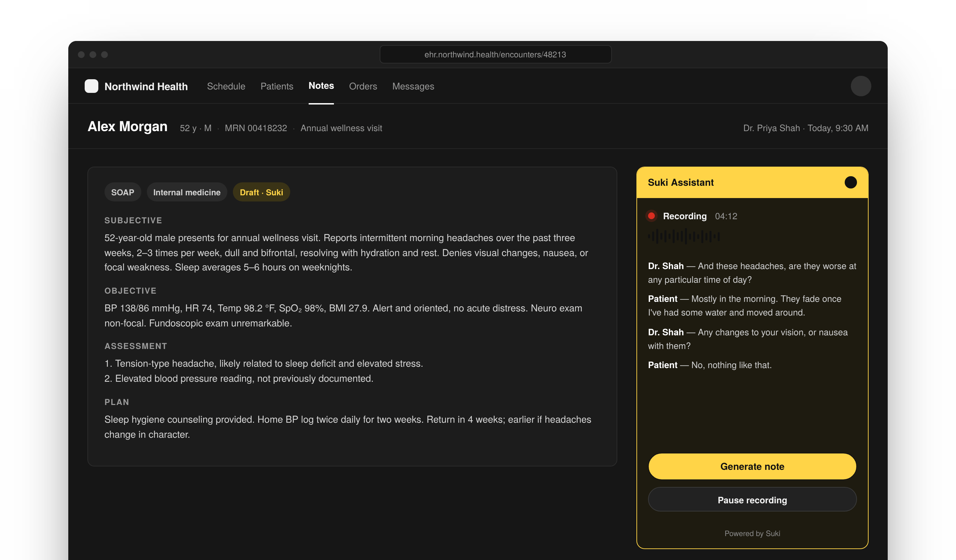Click the Northwind Health logo icon
Viewport: 956px width, 560px height.
(92, 86)
